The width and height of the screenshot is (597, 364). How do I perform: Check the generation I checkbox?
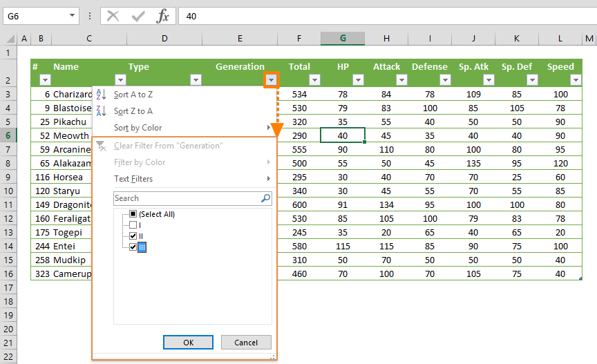pos(133,225)
